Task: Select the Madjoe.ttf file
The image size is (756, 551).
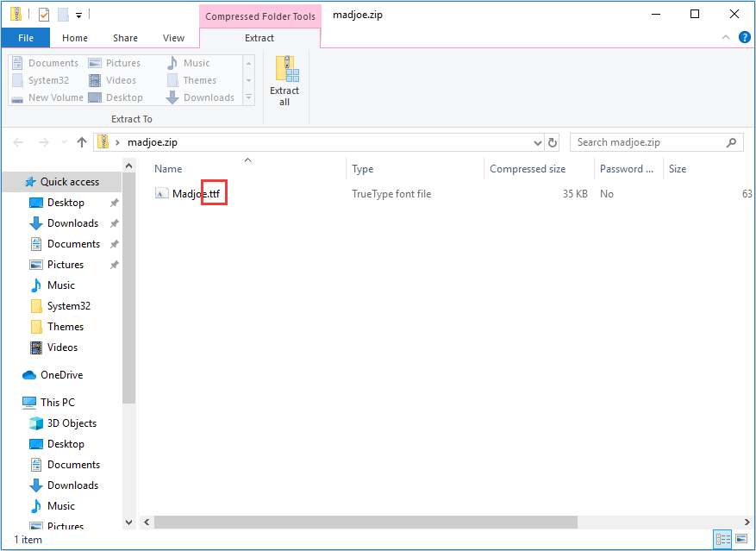Action: point(188,194)
